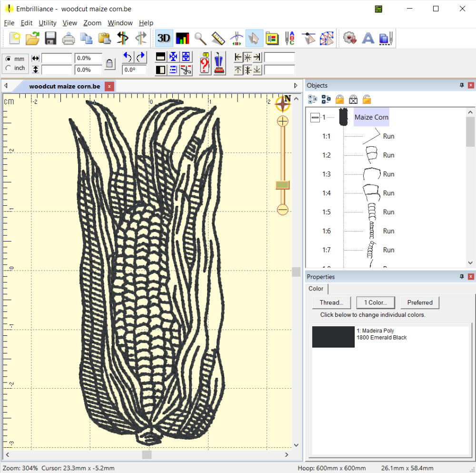Viewport: 476px width, 473px height.
Task: Open the lettering tool (letter A)
Action: tap(367, 38)
